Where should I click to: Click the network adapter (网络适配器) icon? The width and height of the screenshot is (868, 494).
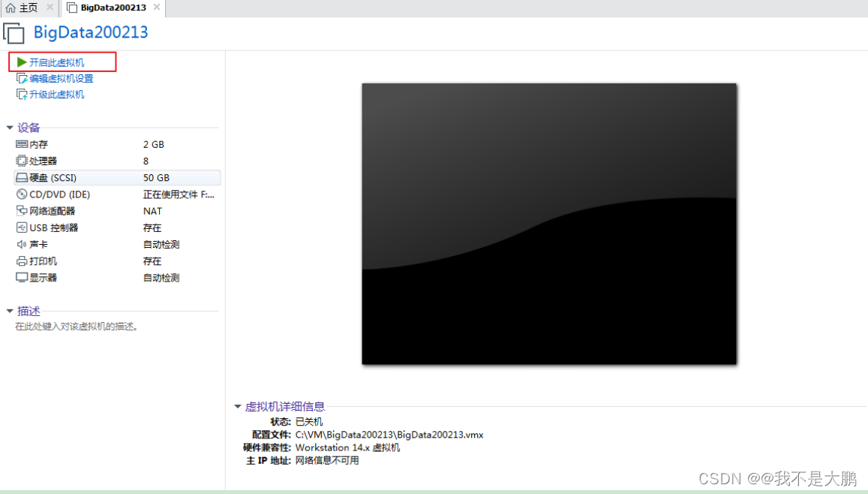22,211
